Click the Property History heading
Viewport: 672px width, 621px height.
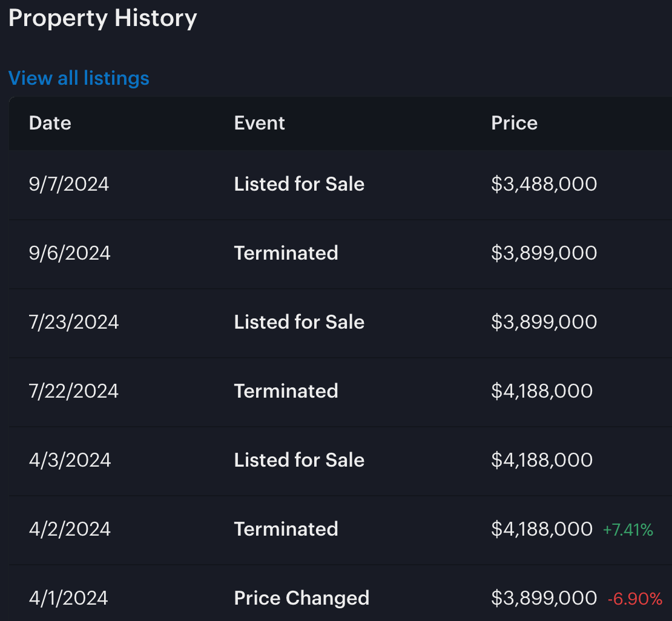click(x=103, y=18)
